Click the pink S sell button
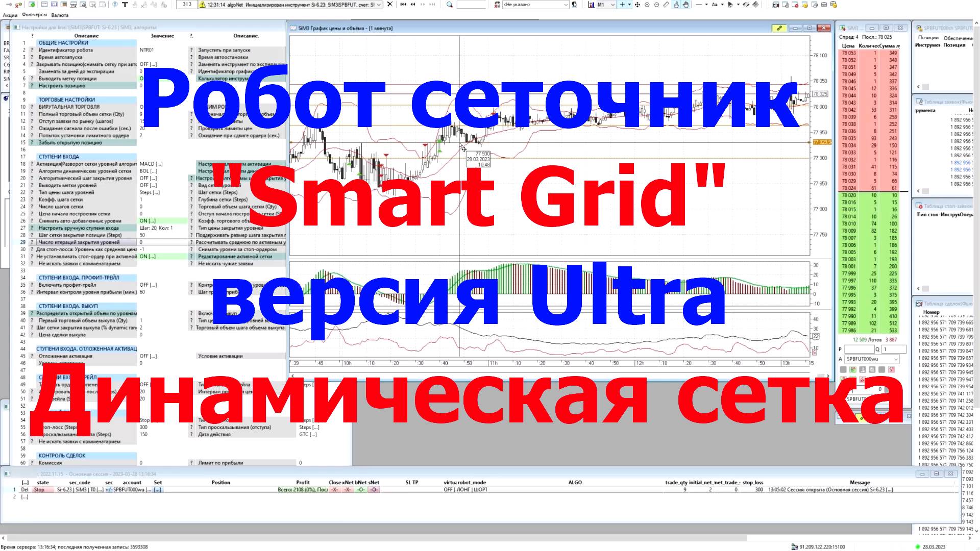The image size is (980, 551). coord(892,370)
